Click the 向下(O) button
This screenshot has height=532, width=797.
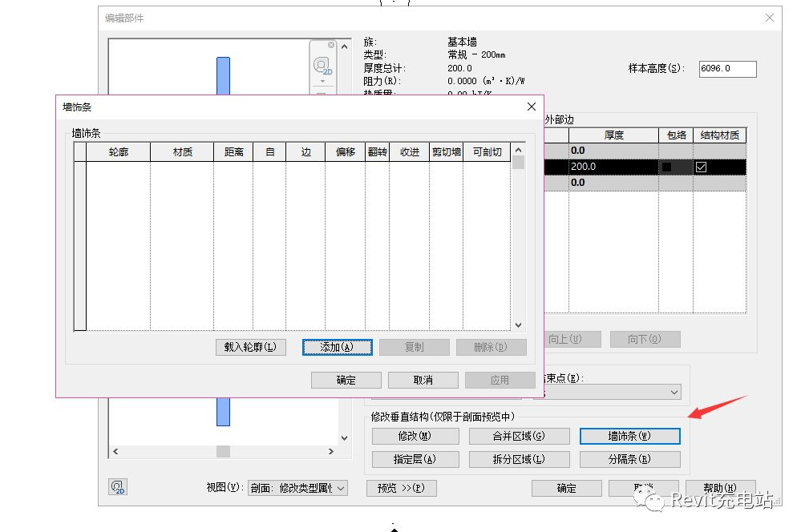point(645,339)
